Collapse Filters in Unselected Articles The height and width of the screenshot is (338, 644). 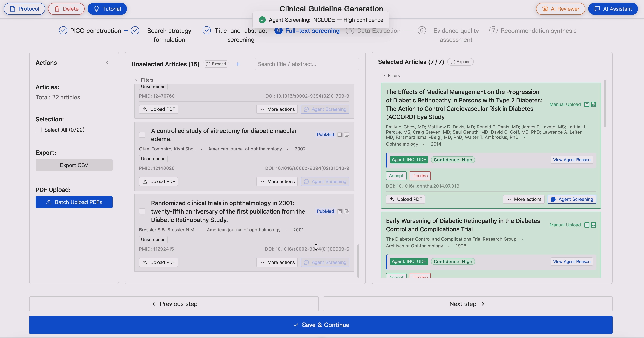pyautogui.click(x=144, y=80)
